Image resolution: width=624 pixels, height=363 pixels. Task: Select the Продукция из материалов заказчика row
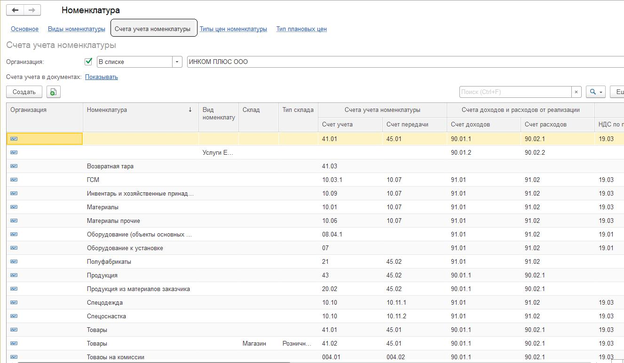pos(315,289)
